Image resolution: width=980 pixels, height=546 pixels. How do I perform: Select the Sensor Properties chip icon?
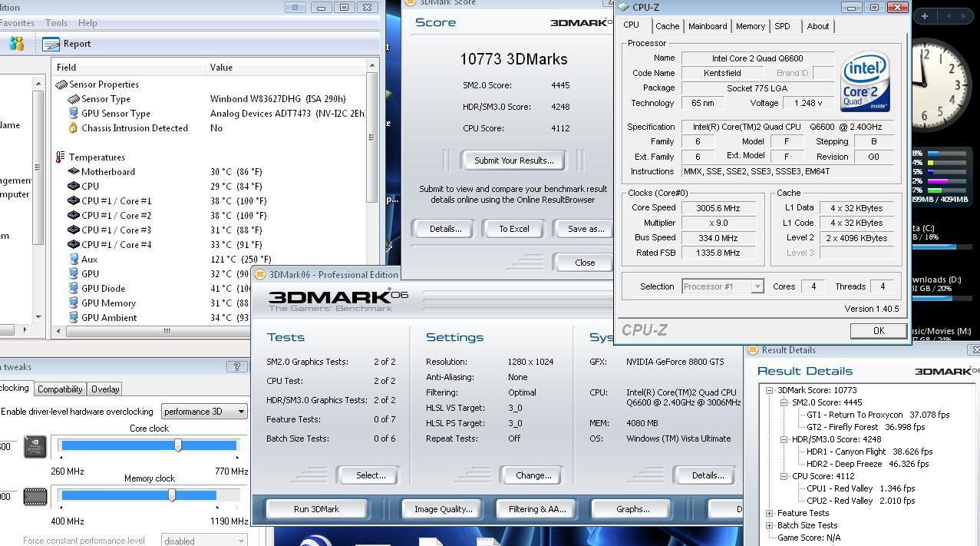point(61,84)
